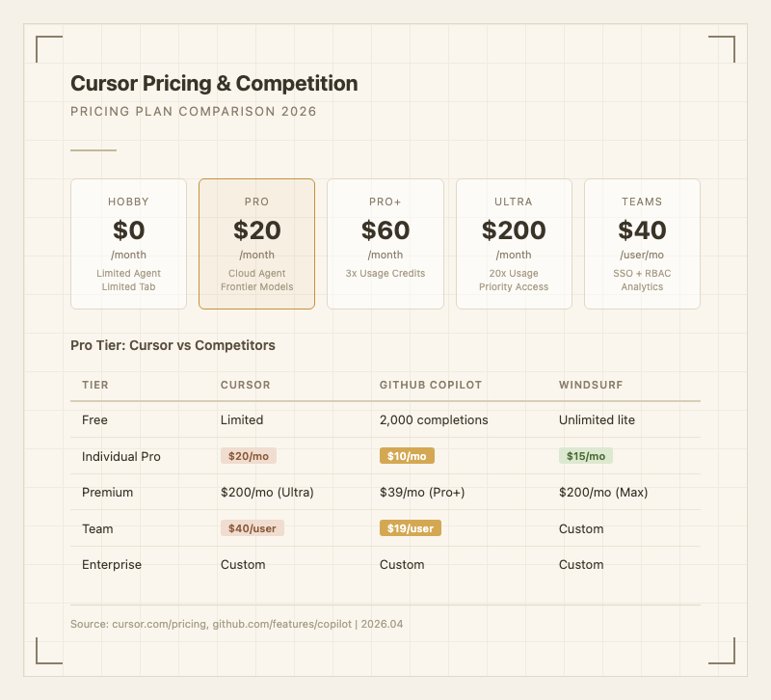This screenshot has height=700, width=771.
Task: Click the "$39/mo (Pro+)" Copilot cell
Action: pyautogui.click(x=422, y=493)
